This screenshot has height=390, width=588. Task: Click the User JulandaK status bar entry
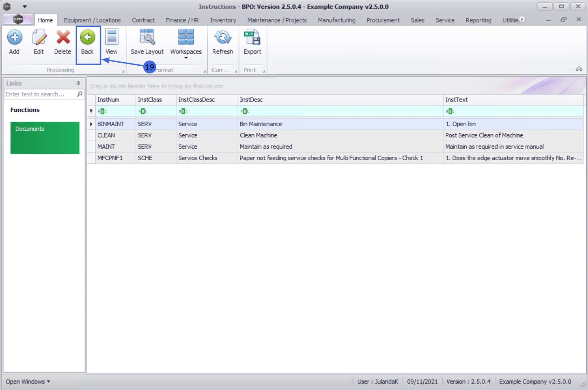coord(377,382)
